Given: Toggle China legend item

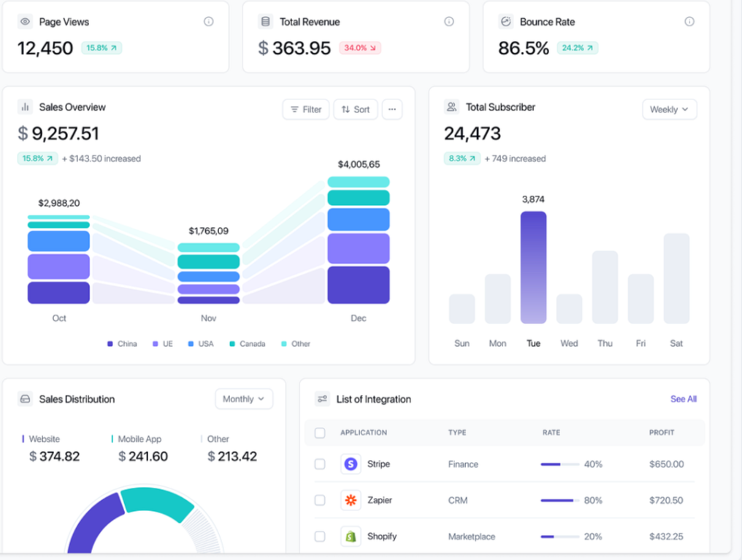Looking at the screenshot, I should (x=122, y=344).
